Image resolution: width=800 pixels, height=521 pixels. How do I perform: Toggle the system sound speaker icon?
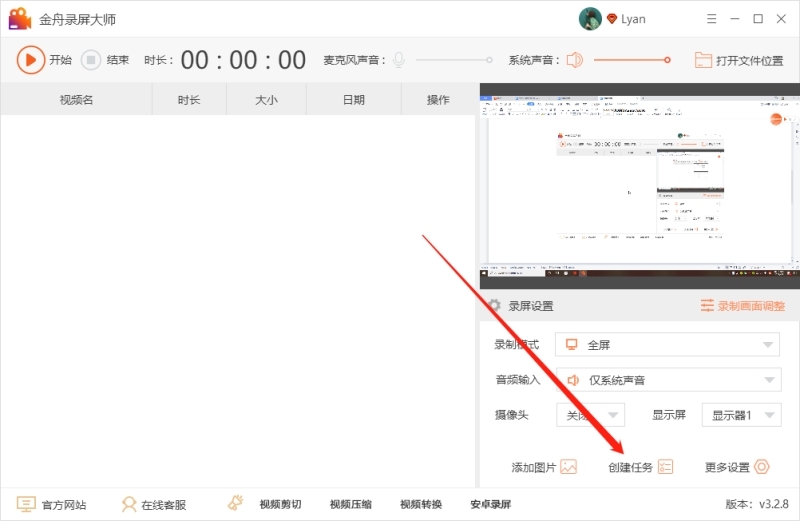pyautogui.click(x=574, y=60)
